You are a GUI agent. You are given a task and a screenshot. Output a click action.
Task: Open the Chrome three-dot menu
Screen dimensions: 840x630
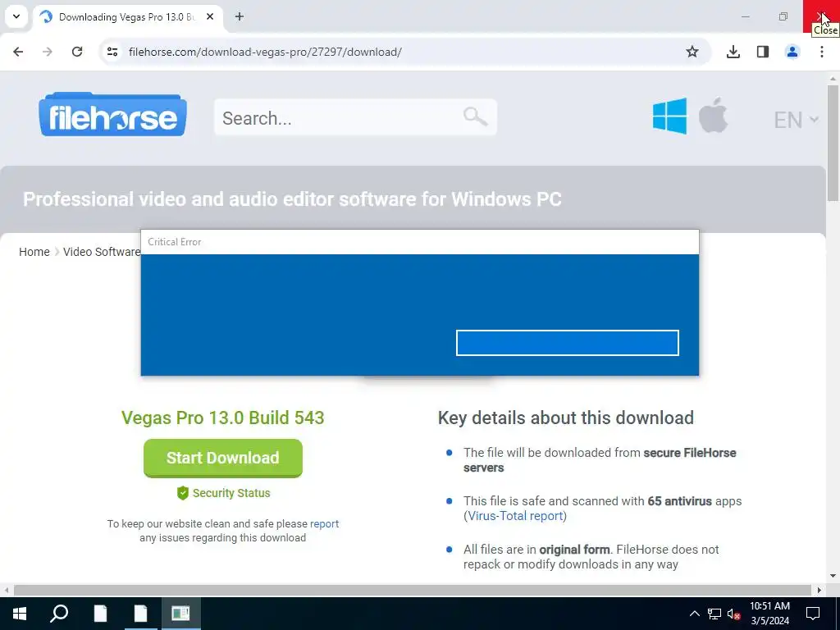[822, 52]
